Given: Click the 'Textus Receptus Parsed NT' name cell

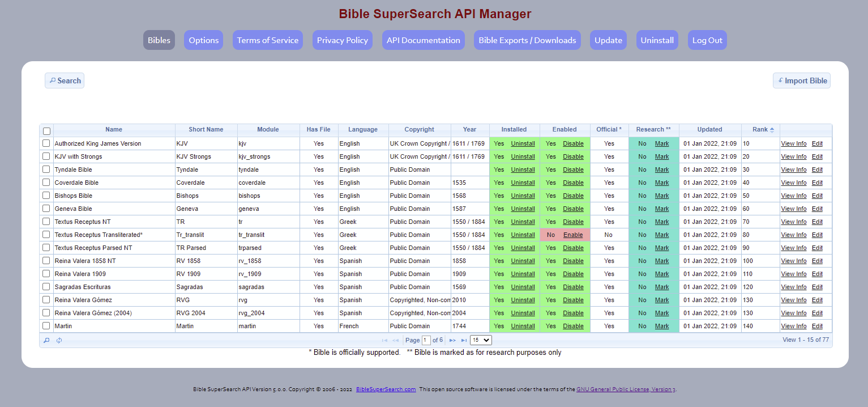Looking at the screenshot, I should coord(114,248).
